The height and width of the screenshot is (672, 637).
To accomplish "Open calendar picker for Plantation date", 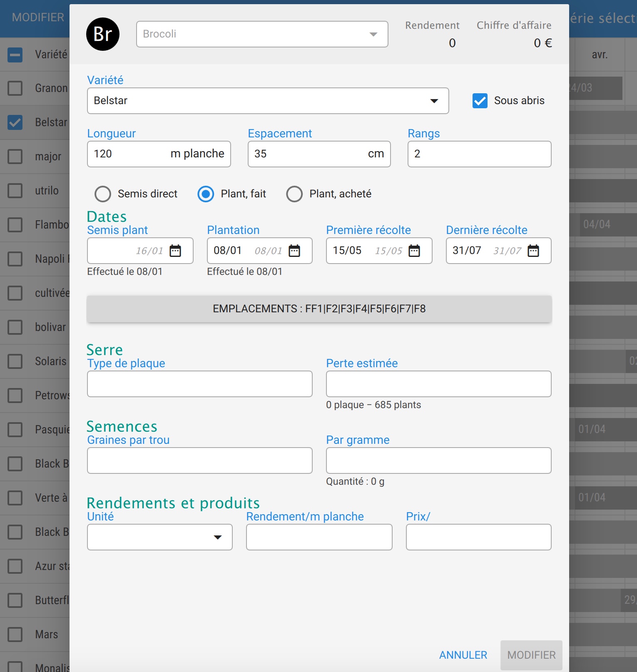I will (x=294, y=251).
